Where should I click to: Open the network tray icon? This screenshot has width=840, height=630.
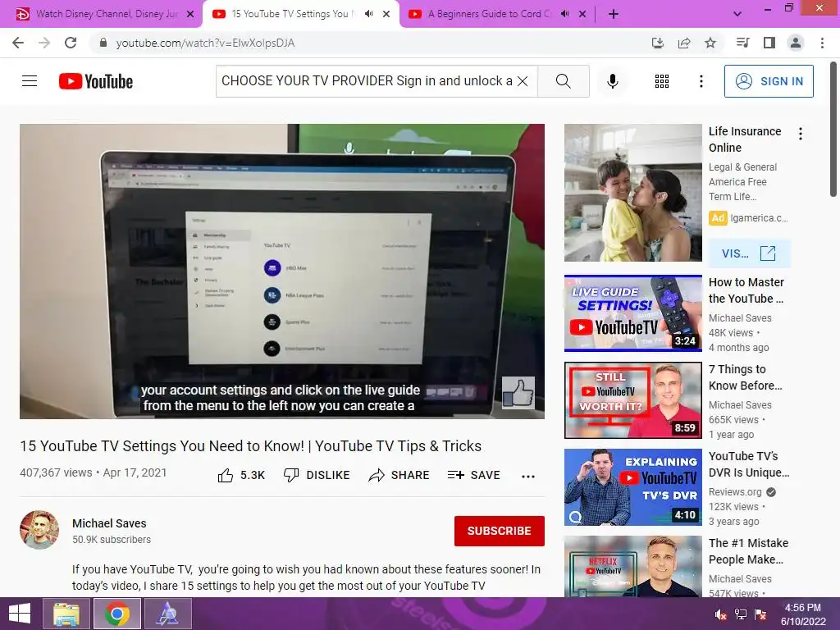(x=741, y=614)
